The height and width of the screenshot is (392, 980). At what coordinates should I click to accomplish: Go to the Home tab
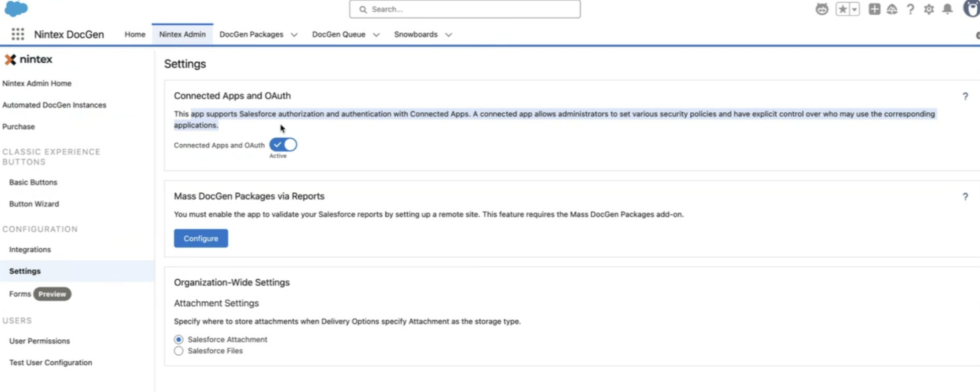135,35
